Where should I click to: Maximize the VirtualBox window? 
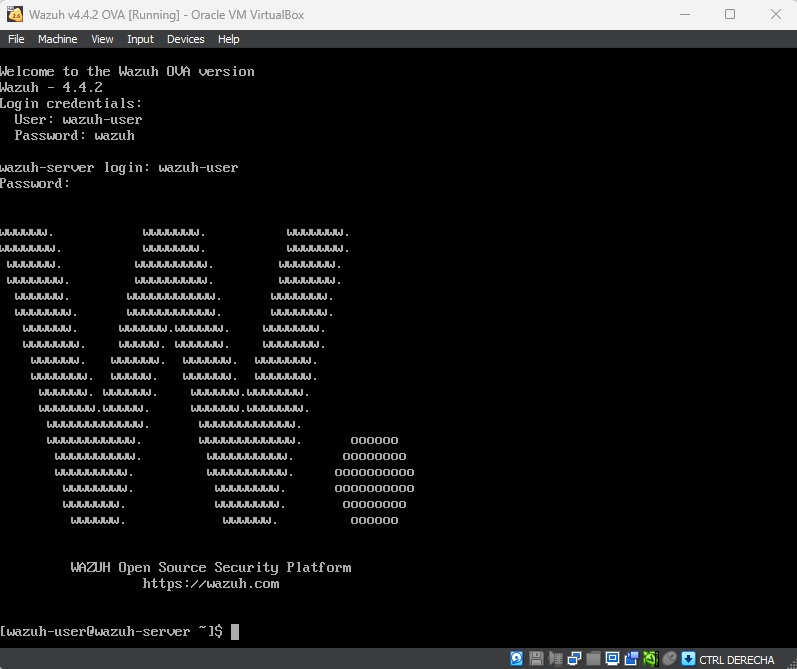[730, 14]
